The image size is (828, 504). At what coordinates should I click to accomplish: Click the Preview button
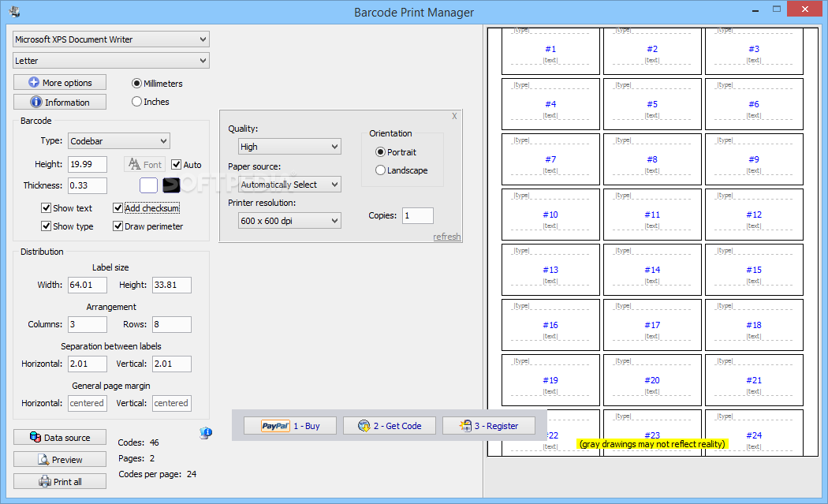[60, 460]
